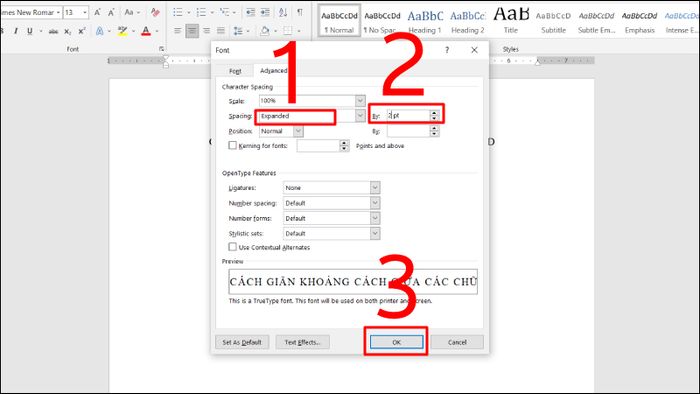700x394 pixels.
Task: Toggle underline formatting in the ribbon
Action: coord(29,31)
